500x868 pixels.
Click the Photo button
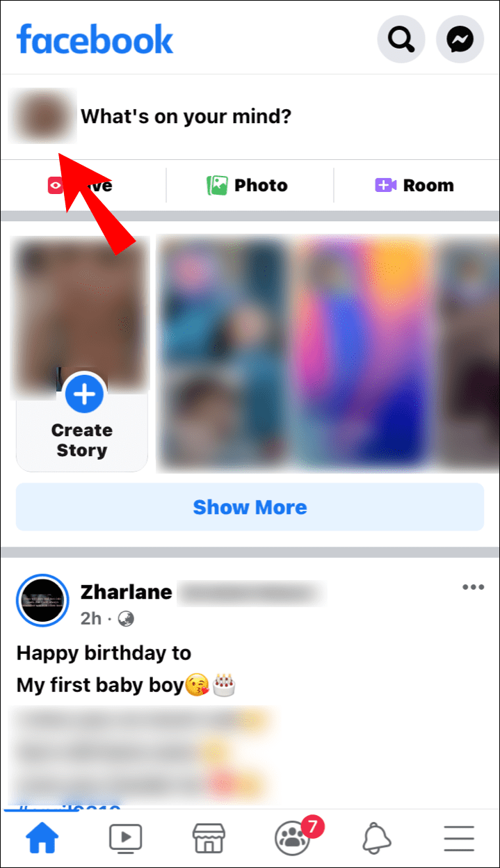247,185
